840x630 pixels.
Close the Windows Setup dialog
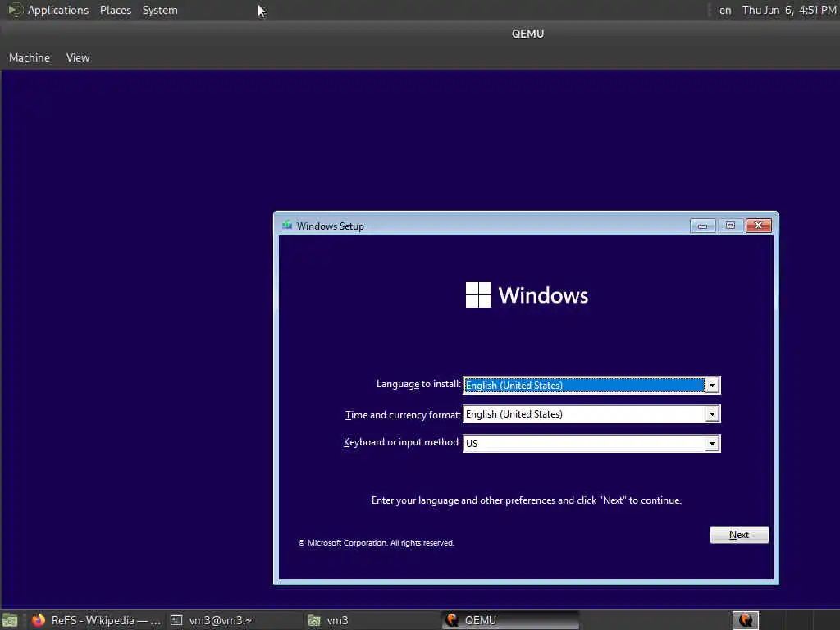(x=759, y=226)
